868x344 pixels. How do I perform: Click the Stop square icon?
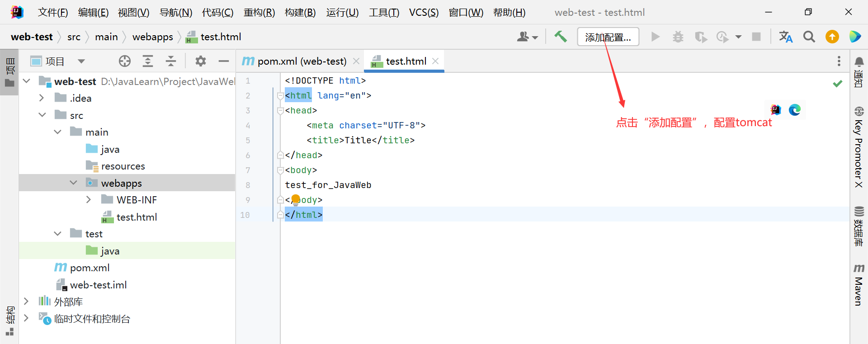[756, 37]
